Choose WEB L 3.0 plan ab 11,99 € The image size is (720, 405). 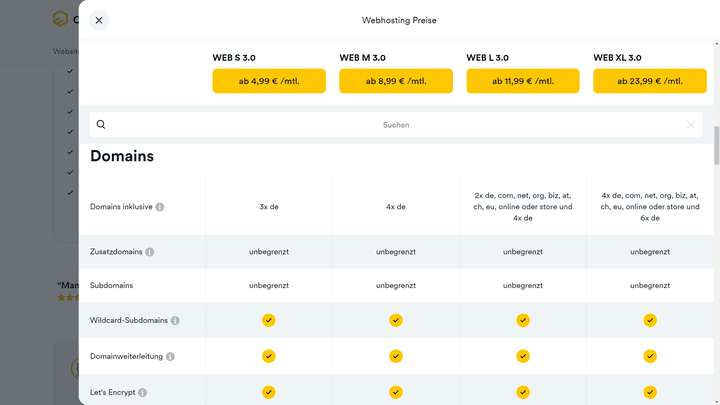523,81
